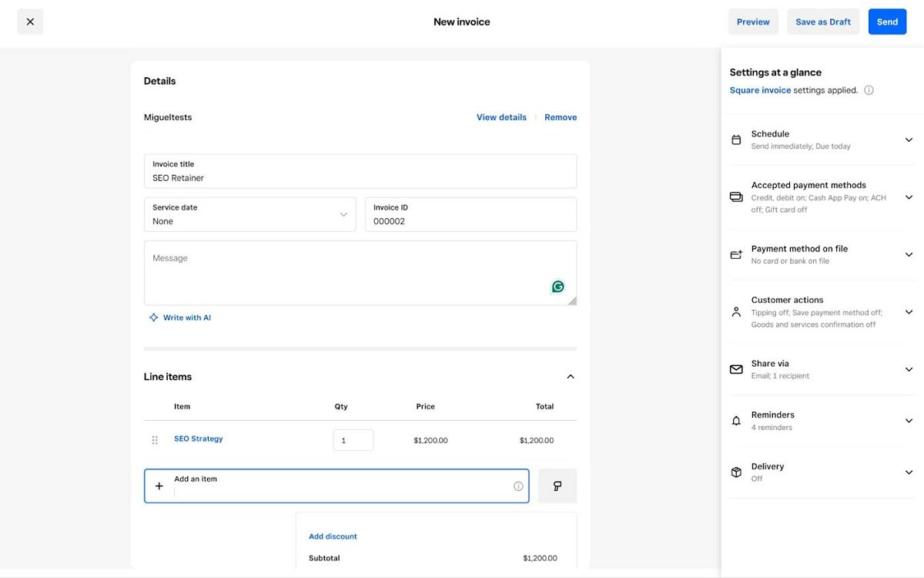Viewport: 924px width, 578px height.
Task: Click View details for Migueltests
Action: tap(501, 117)
